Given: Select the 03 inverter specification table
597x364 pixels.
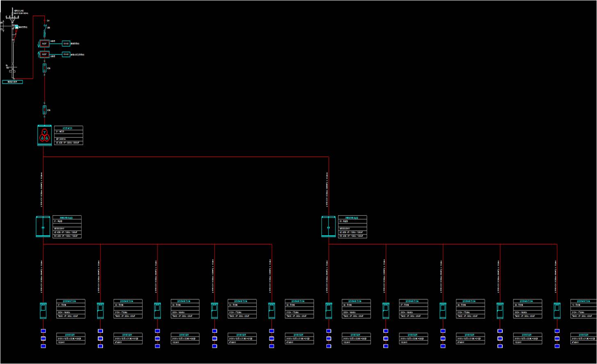Looking at the screenshot, I should click(185, 309).
